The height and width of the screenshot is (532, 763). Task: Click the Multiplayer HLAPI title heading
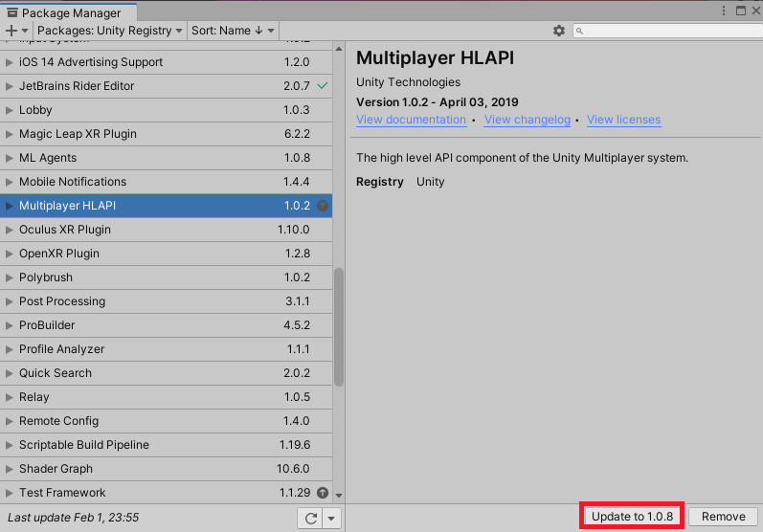pos(435,57)
